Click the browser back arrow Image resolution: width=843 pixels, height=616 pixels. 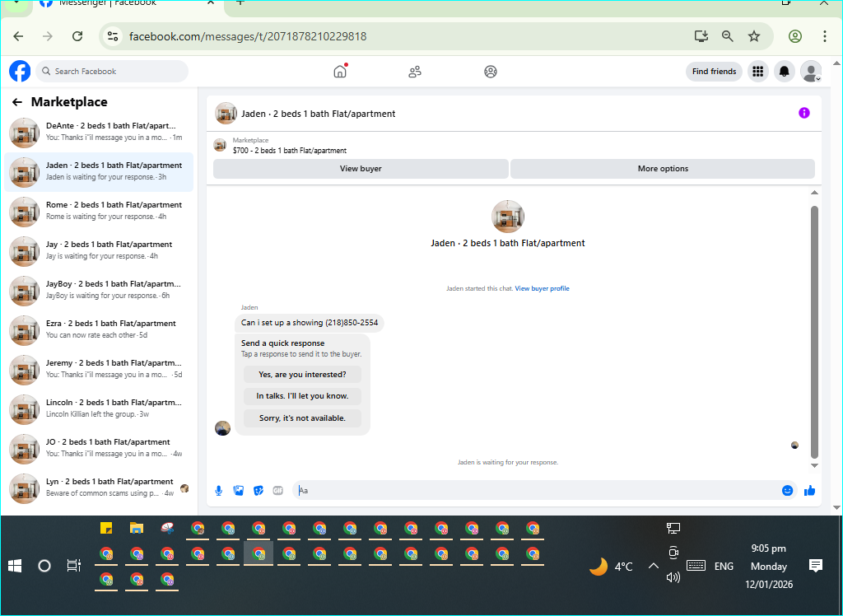18,36
